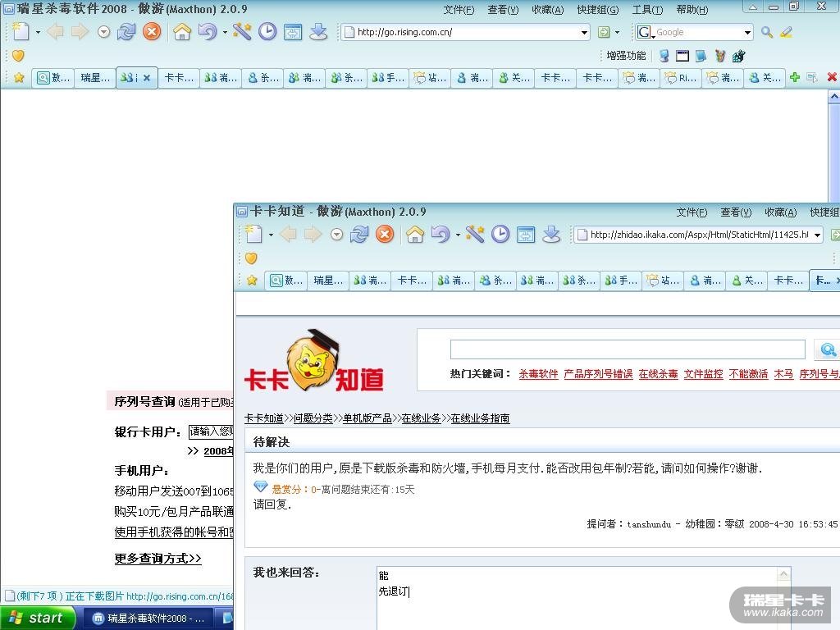
Task: Expand the Google search engine dropdown
Action: pyautogui.click(x=747, y=33)
